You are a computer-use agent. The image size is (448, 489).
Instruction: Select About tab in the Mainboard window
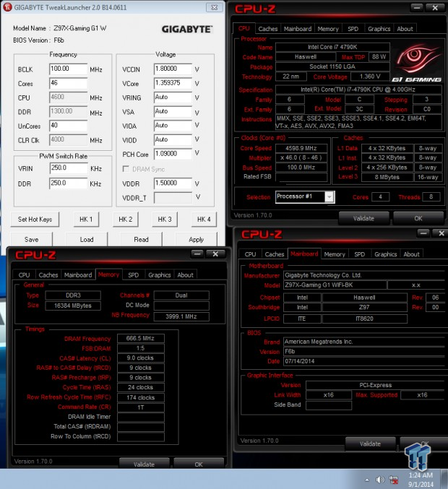411,254
